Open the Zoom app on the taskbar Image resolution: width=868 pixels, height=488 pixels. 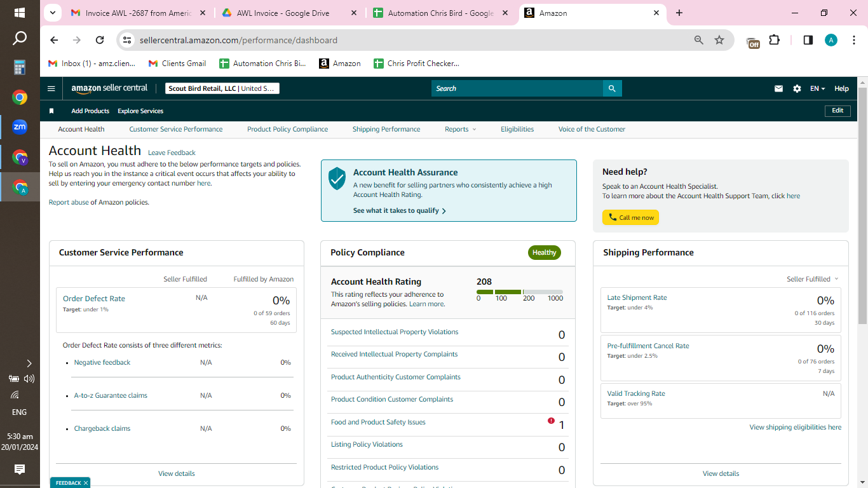[x=20, y=127]
